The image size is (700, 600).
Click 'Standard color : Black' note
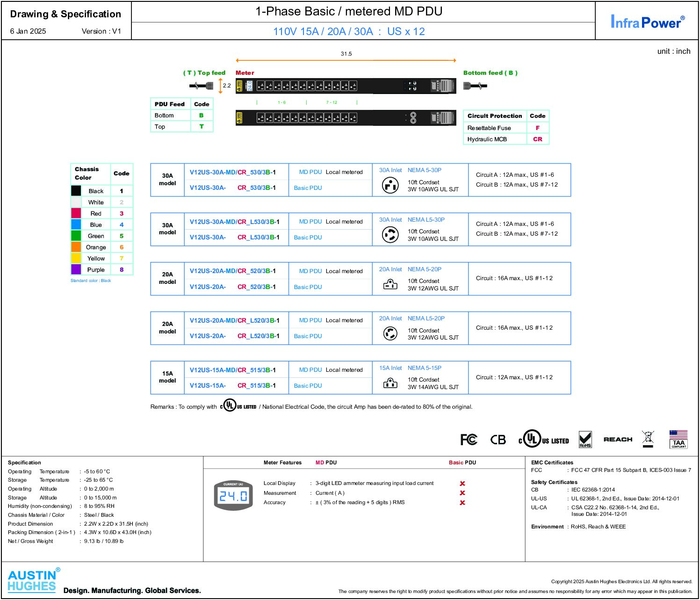pos(91,281)
